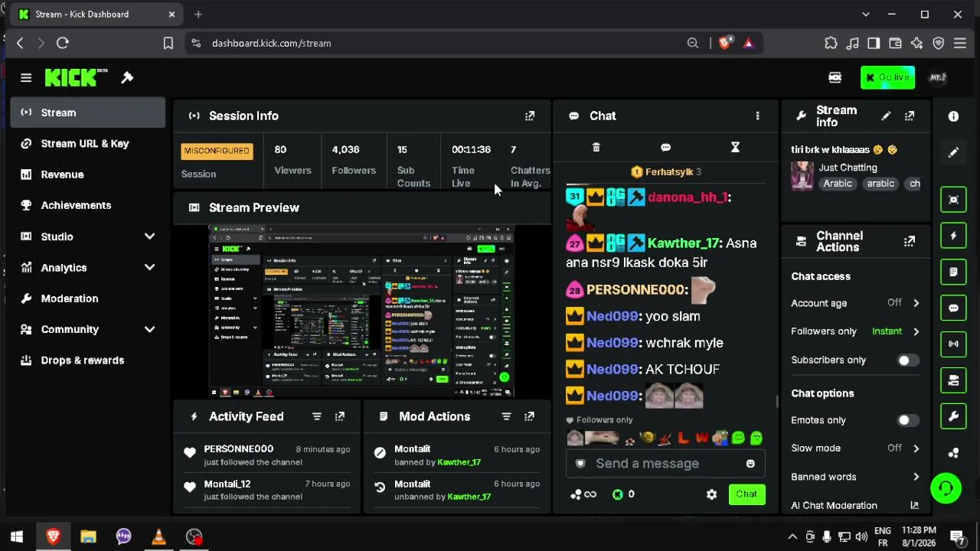Screen dimensions: 980x551
Task: Click the Go live button
Action: pos(887,77)
